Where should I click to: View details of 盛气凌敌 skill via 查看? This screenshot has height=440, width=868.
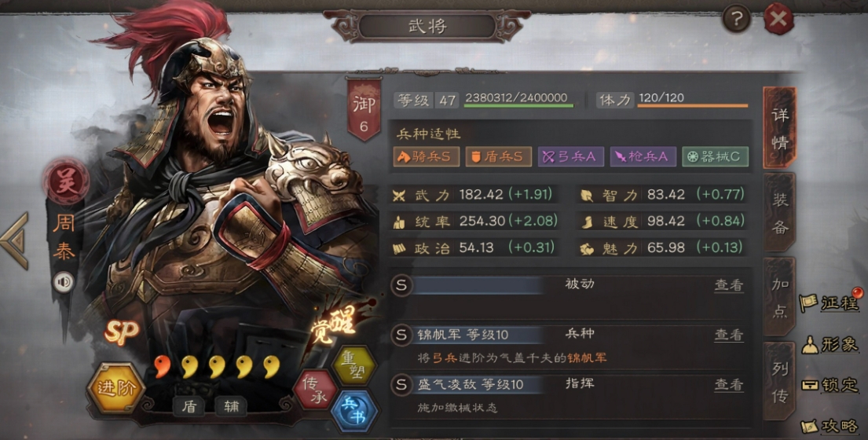point(728,384)
